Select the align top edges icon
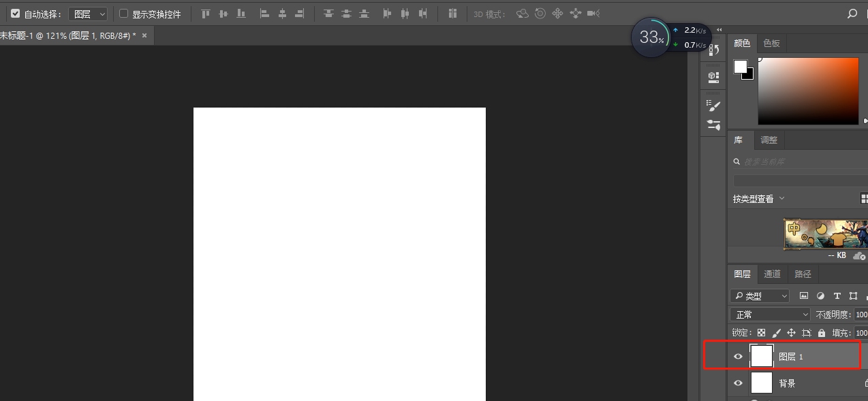 click(x=205, y=13)
